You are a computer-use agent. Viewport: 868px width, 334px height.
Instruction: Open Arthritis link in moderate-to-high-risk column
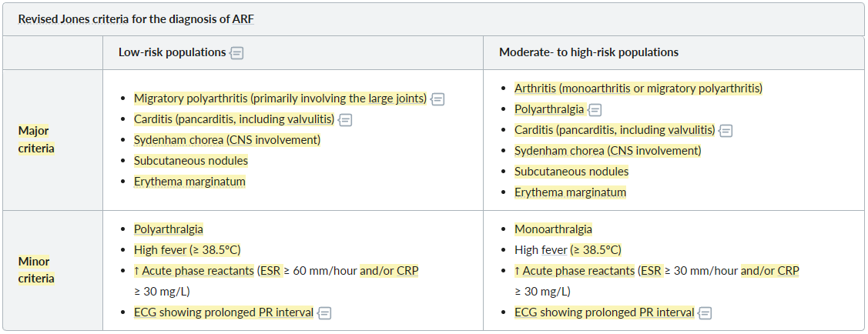[x=535, y=89]
